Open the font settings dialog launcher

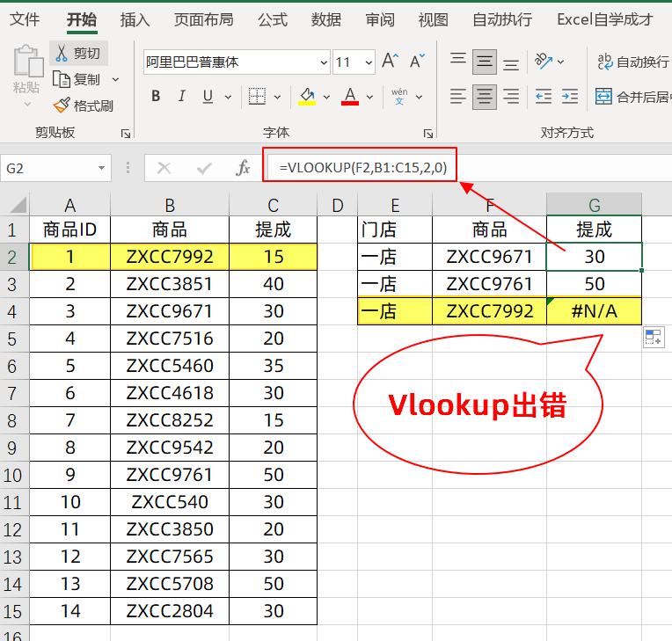[427, 134]
